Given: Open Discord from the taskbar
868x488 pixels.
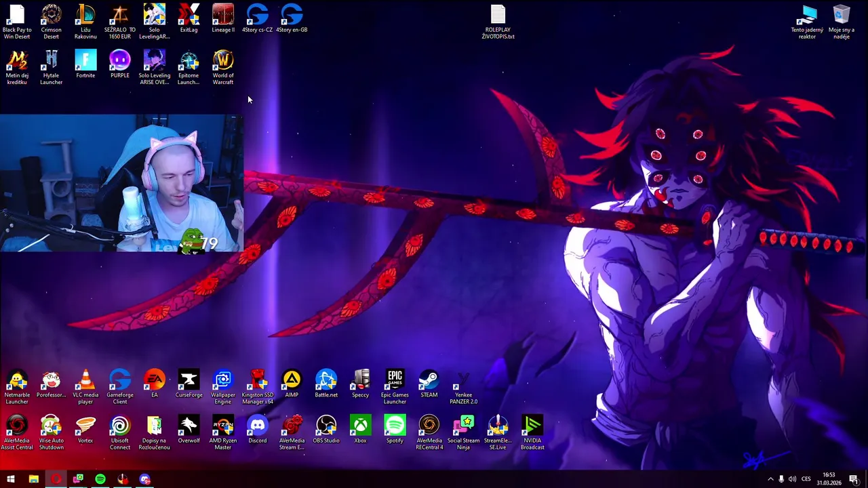Looking at the screenshot, I should [145, 479].
